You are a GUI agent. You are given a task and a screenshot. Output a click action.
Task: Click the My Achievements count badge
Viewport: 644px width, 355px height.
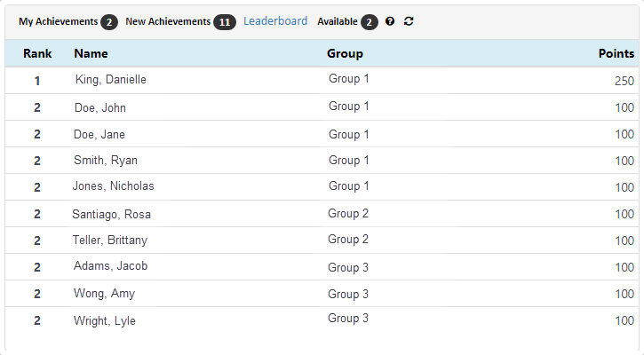pyautogui.click(x=109, y=22)
